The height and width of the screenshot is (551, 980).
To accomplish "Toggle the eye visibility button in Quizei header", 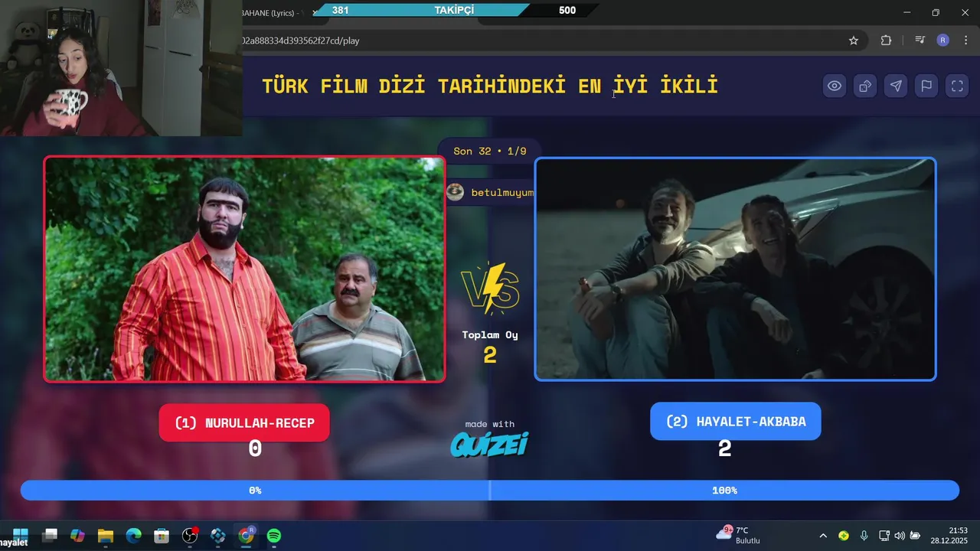I will tap(835, 86).
